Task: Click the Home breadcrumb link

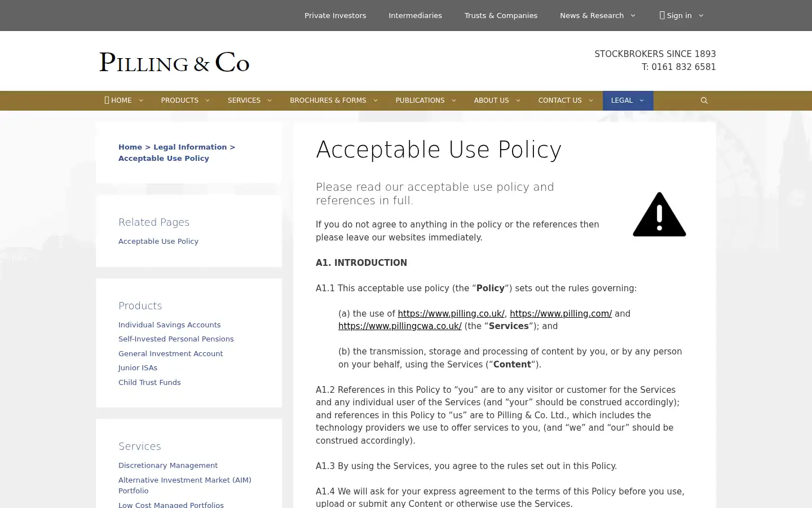Action: 130,147
